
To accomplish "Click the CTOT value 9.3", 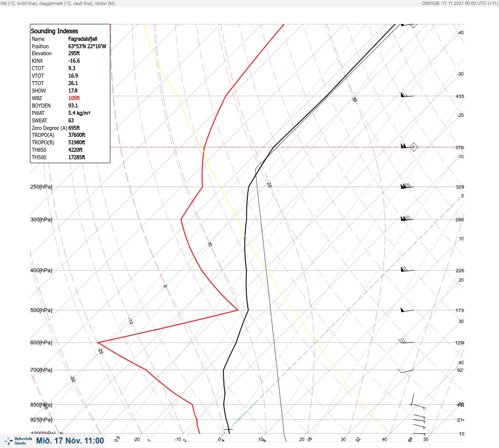I will 72,68.
